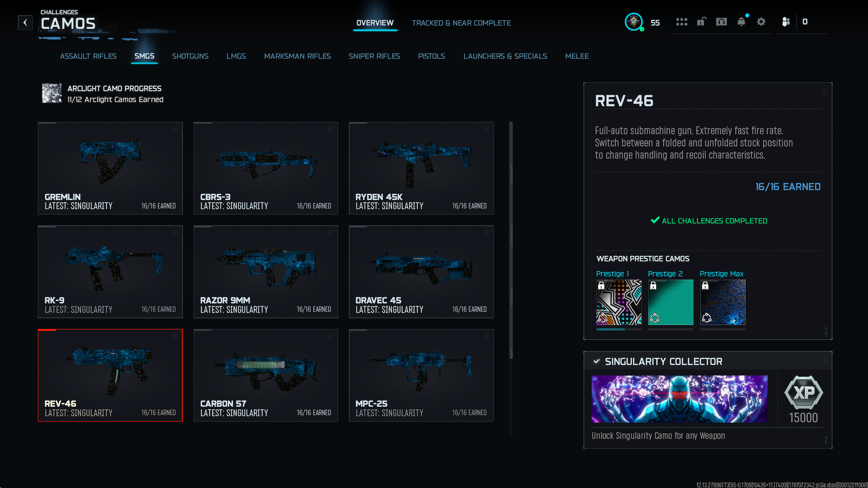The height and width of the screenshot is (488, 868).
Task: Click the Prestige 1 progress bar
Action: pyautogui.click(x=619, y=329)
